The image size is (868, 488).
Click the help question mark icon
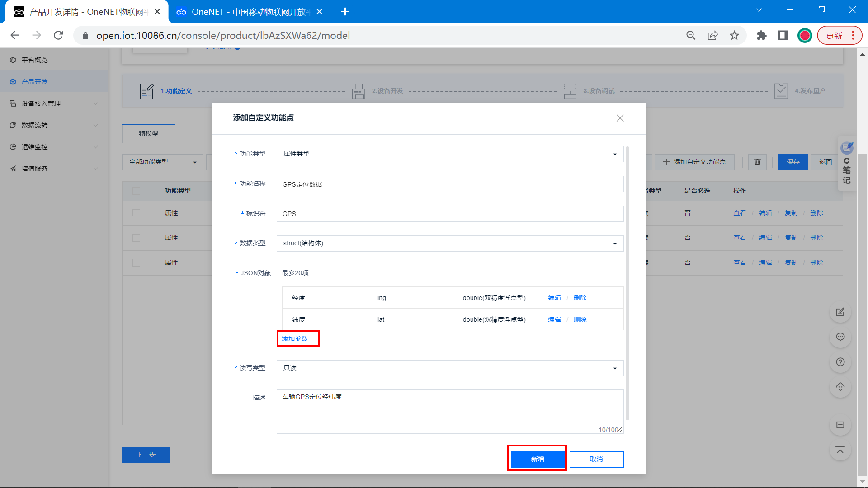click(840, 362)
